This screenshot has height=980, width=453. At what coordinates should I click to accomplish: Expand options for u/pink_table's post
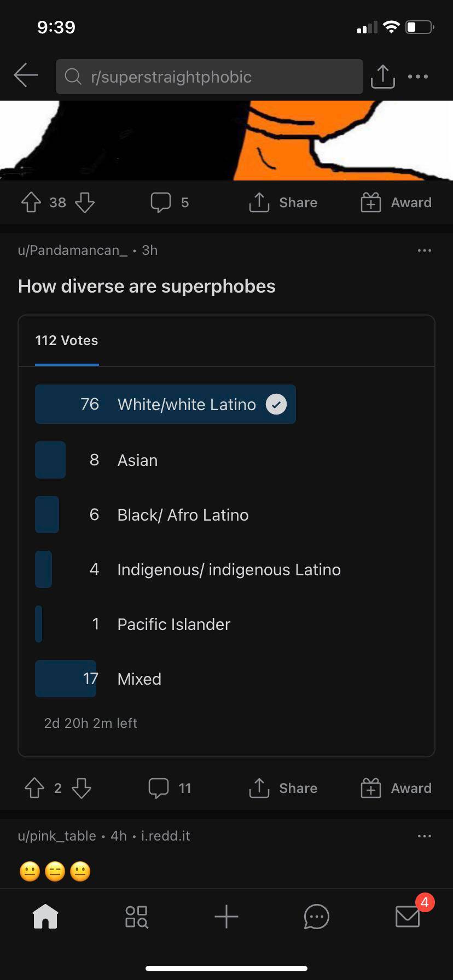tap(425, 836)
